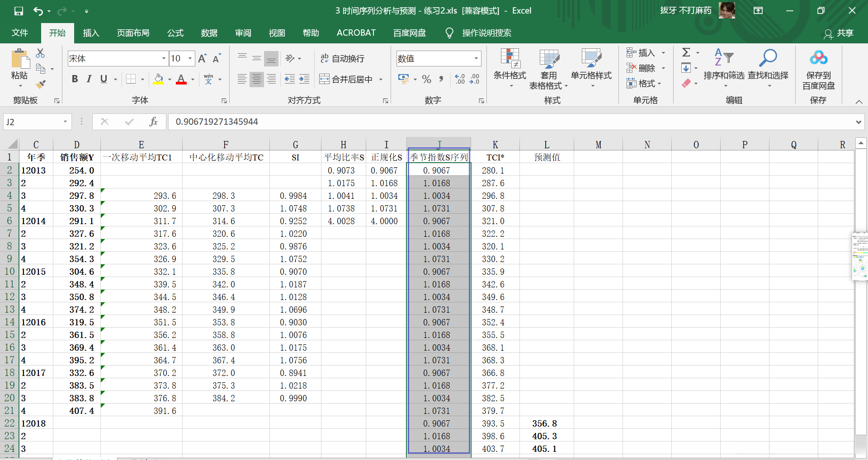Toggle Italic formatting
The width and height of the screenshot is (868, 460).
89,79
